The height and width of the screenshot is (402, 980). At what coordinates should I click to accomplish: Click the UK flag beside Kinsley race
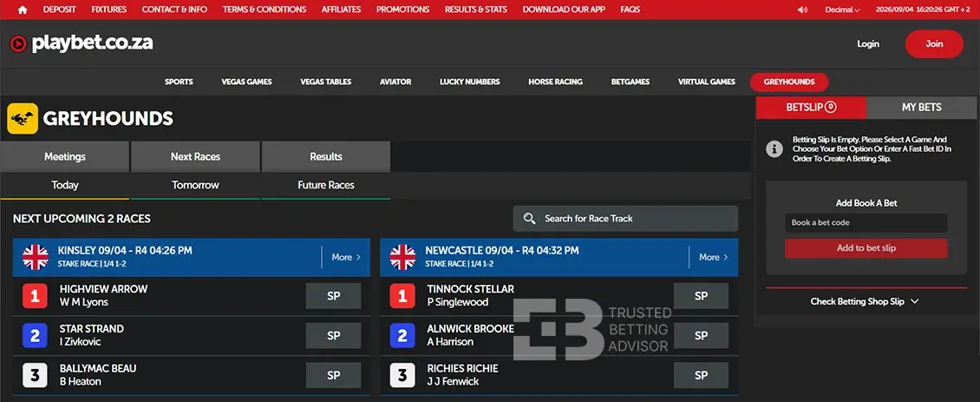coord(35,257)
